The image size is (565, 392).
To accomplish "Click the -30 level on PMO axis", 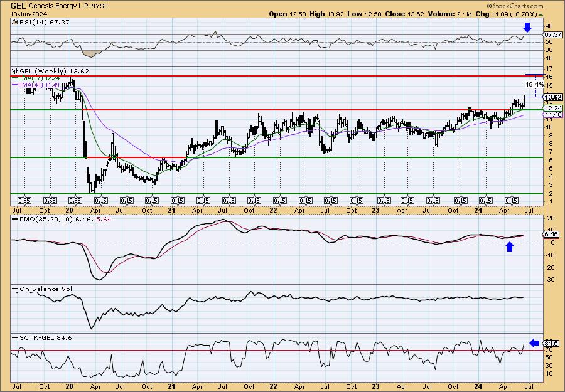I will pyautogui.click(x=550, y=280).
